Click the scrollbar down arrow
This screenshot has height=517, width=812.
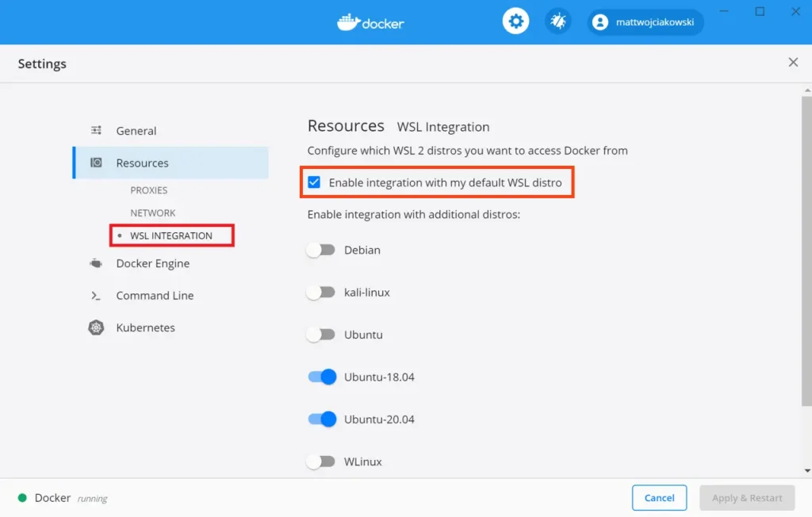coord(806,471)
